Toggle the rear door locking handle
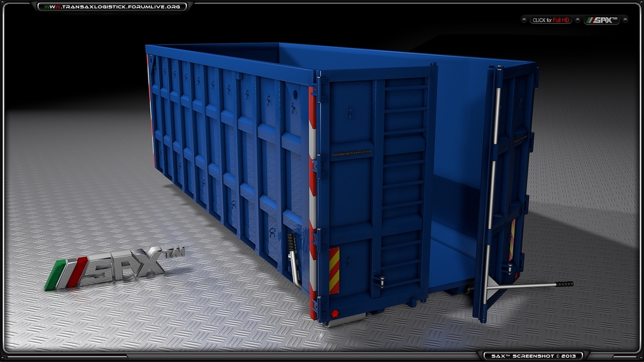The height and width of the screenshot is (362, 644). pos(381,280)
